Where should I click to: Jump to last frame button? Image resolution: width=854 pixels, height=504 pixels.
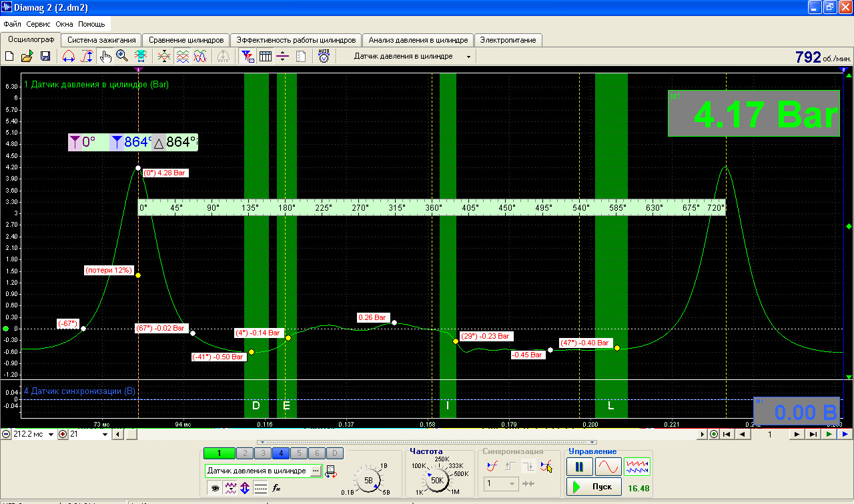click(x=812, y=434)
